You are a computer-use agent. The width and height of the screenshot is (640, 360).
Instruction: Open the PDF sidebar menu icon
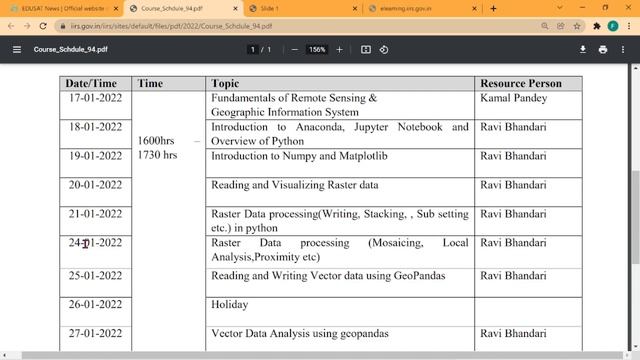(17, 49)
